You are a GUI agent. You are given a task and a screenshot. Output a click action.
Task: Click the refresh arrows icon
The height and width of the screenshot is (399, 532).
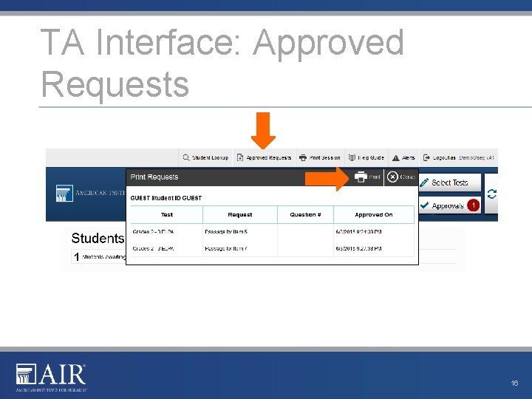(491, 194)
